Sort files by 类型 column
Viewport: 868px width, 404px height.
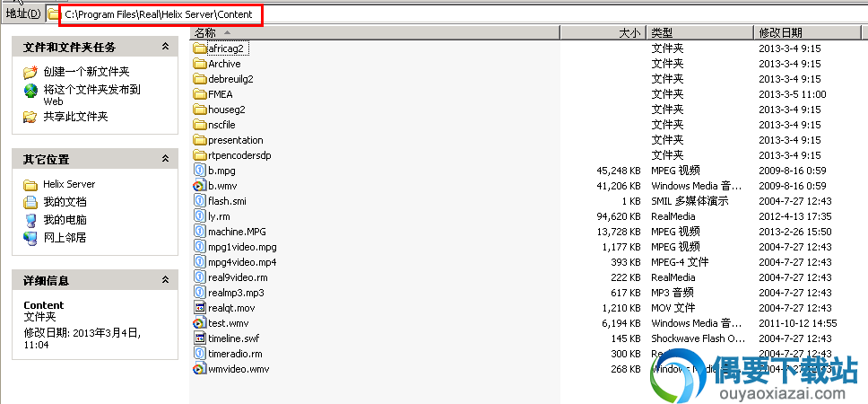pyautogui.click(x=699, y=32)
